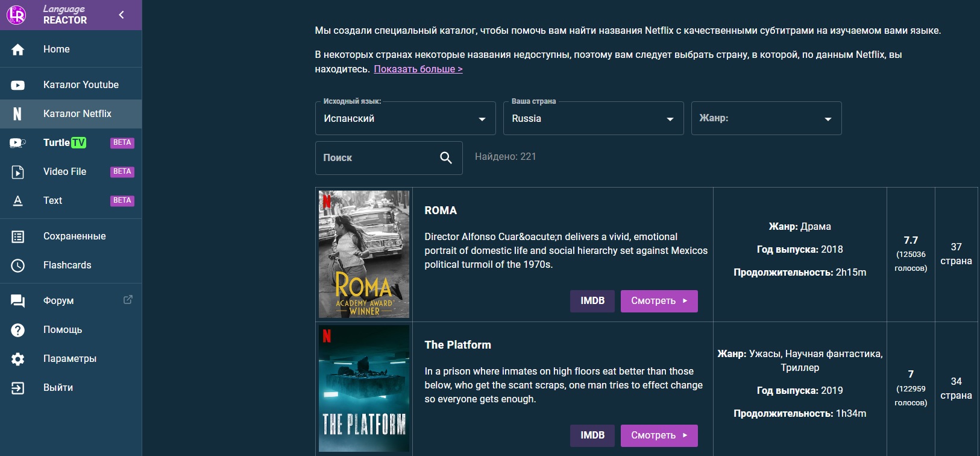Click the search magnifier icon
Image resolution: width=980 pixels, height=456 pixels.
(x=446, y=158)
